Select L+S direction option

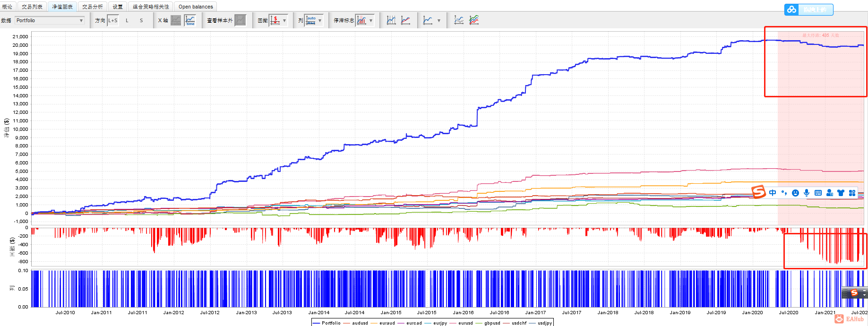click(113, 20)
